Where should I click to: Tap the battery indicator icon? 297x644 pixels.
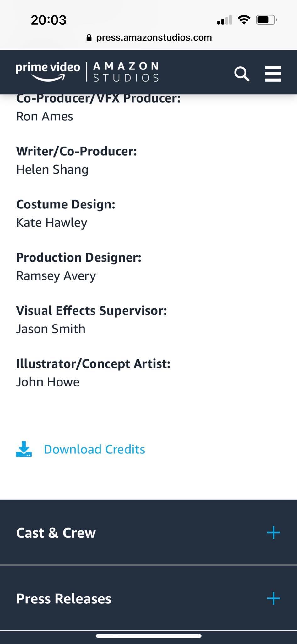pos(266,20)
